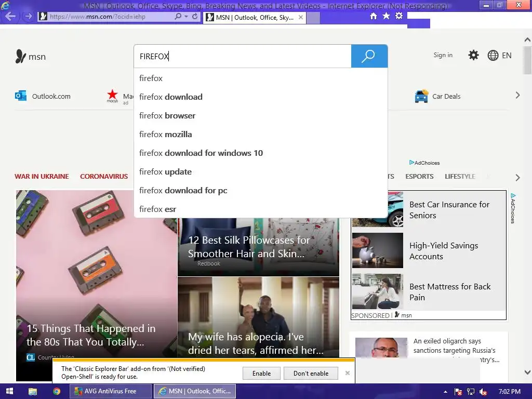Select the 'firefox download' suggestion
This screenshot has width=532, height=399.
(x=261, y=97)
